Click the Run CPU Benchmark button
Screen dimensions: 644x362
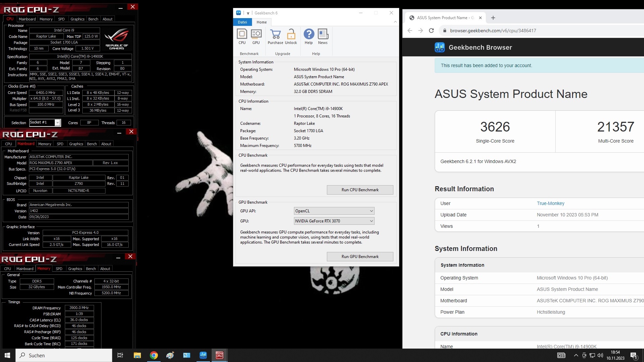coord(360,190)
